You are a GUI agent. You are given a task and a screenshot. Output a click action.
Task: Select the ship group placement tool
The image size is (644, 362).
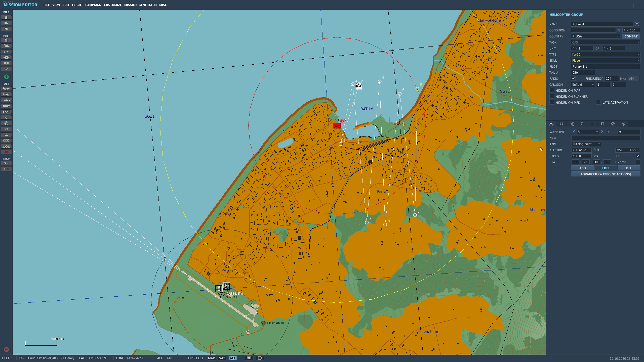[x=6, y=100]
